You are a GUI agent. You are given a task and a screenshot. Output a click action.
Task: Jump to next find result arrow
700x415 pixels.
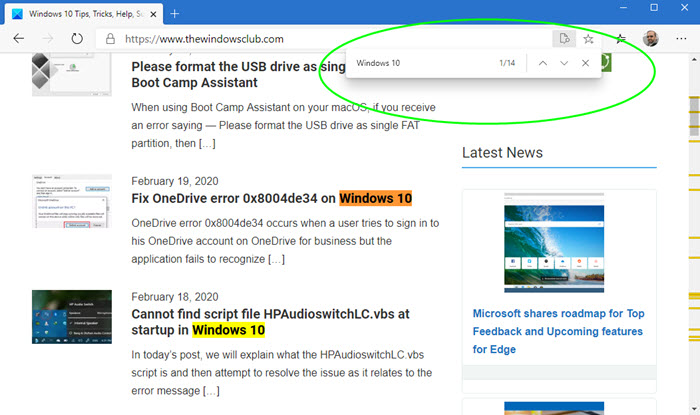pos(564,63)
